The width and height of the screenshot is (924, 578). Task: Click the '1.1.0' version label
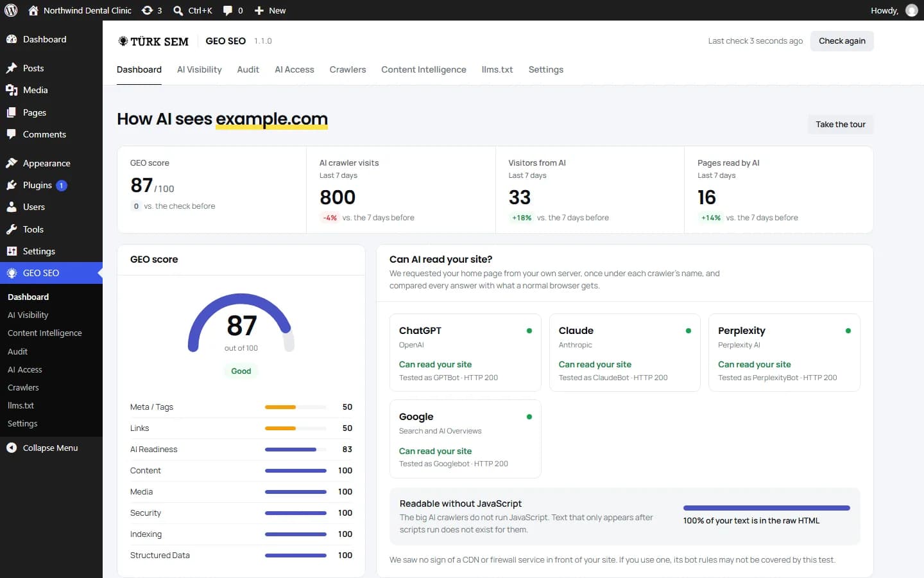click(x=263, y=41)
